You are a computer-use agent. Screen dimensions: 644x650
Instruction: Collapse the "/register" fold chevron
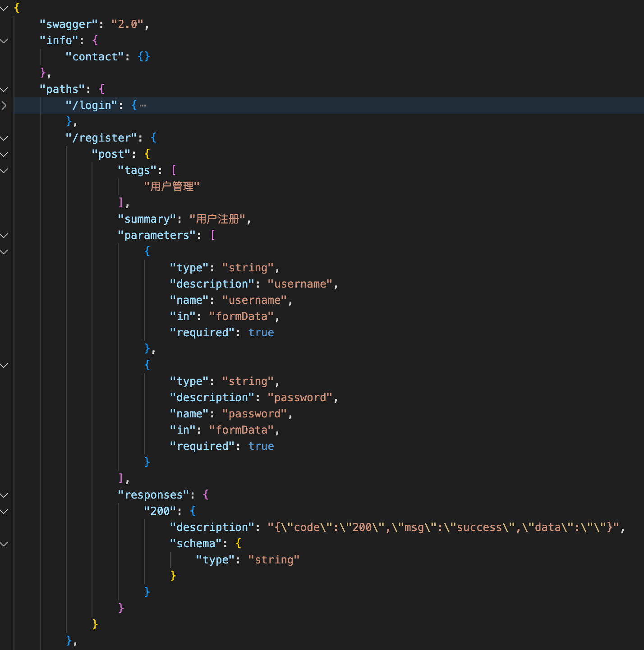click(4, 138)
